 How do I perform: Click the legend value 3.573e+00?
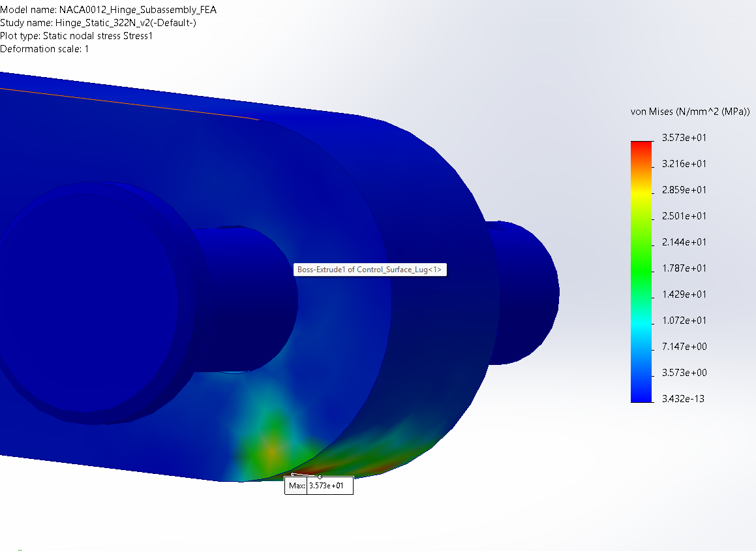tap(684, 372)
